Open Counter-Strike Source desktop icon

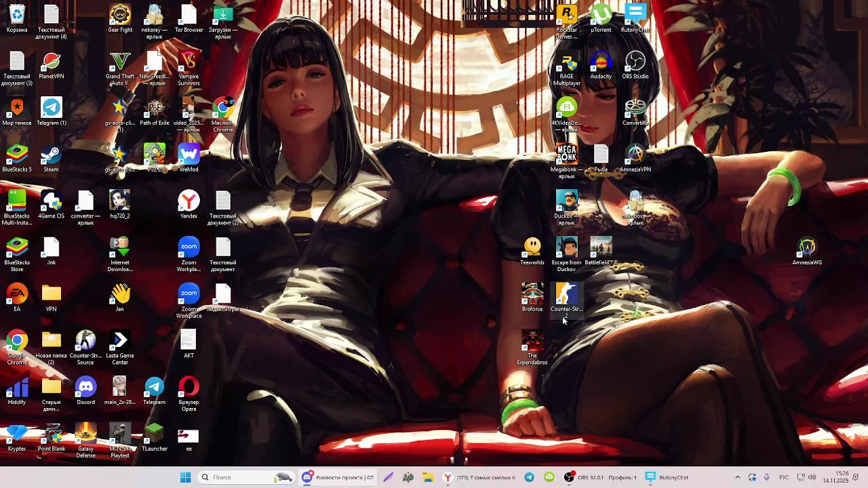86,348
